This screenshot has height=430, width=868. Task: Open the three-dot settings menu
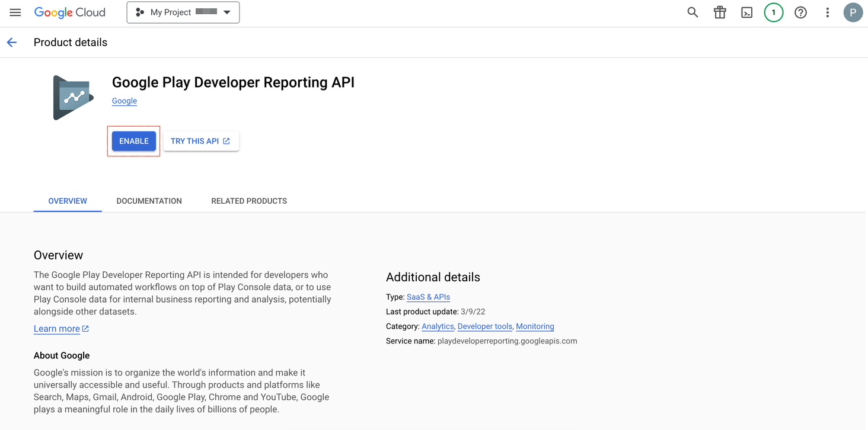coord(827,12)
